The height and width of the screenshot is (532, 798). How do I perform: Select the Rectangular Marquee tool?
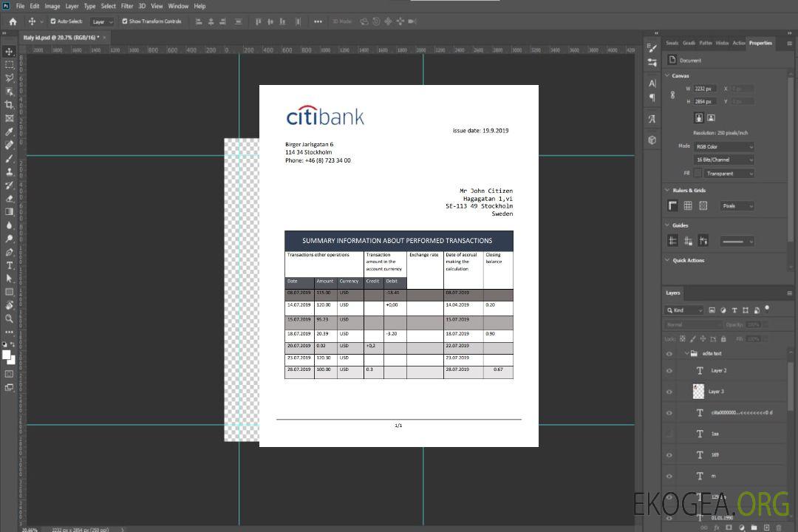9,65
